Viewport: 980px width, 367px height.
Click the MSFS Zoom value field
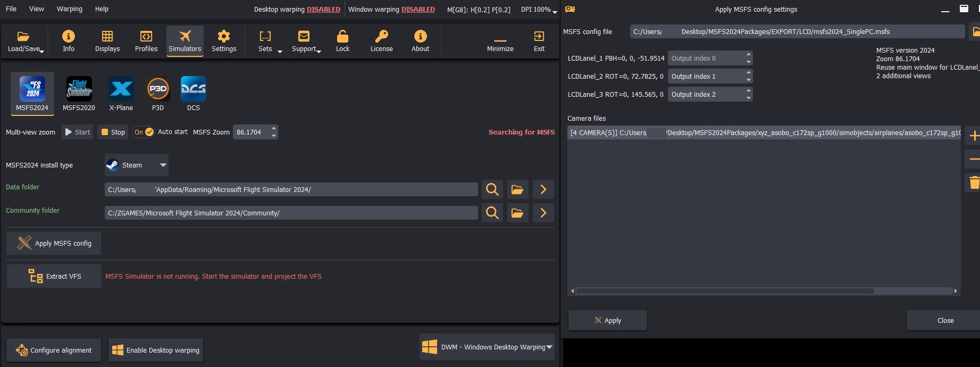click(x=255, y=132)
